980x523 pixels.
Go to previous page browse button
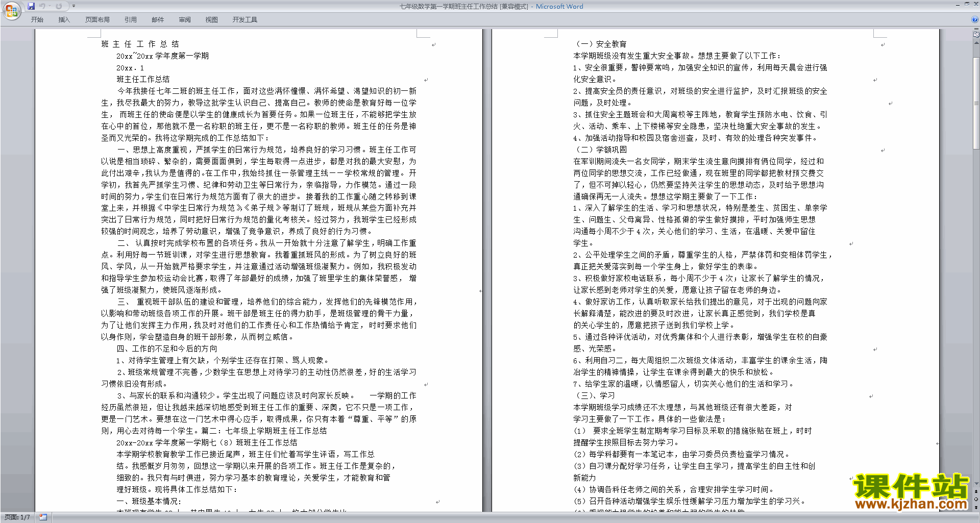[x=976, y=491]
